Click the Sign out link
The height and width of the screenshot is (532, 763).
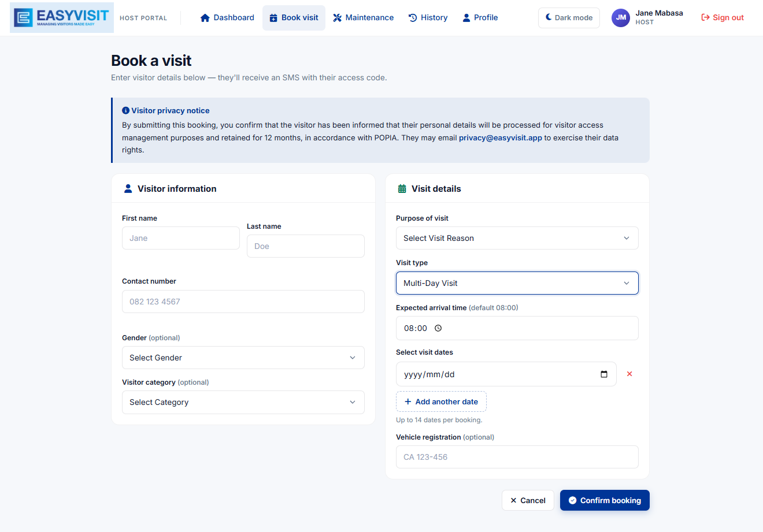click(x=723, y=17)
